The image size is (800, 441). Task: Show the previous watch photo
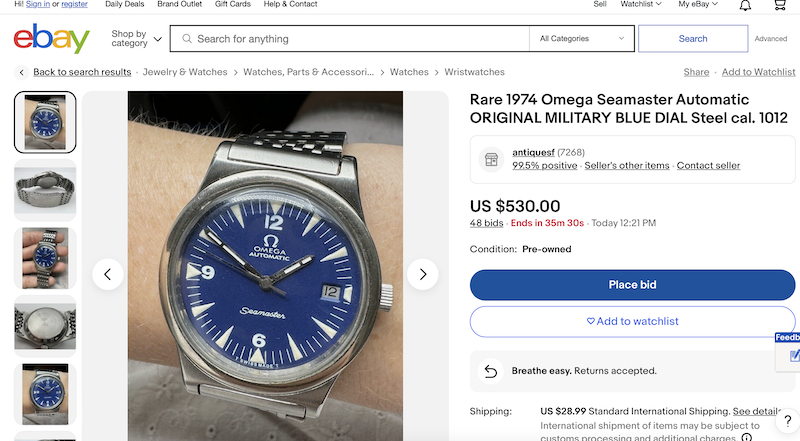(108, 274)
